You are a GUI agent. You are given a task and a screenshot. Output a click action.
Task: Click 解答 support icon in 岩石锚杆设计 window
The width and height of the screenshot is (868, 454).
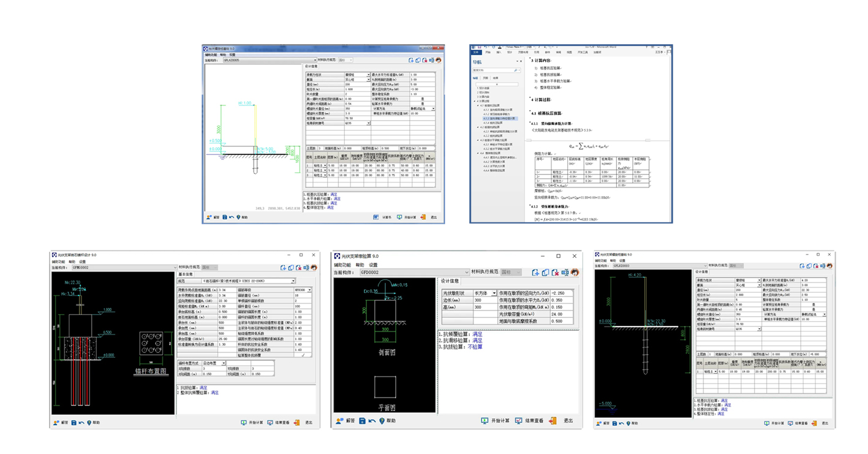[x=56, y=422]
